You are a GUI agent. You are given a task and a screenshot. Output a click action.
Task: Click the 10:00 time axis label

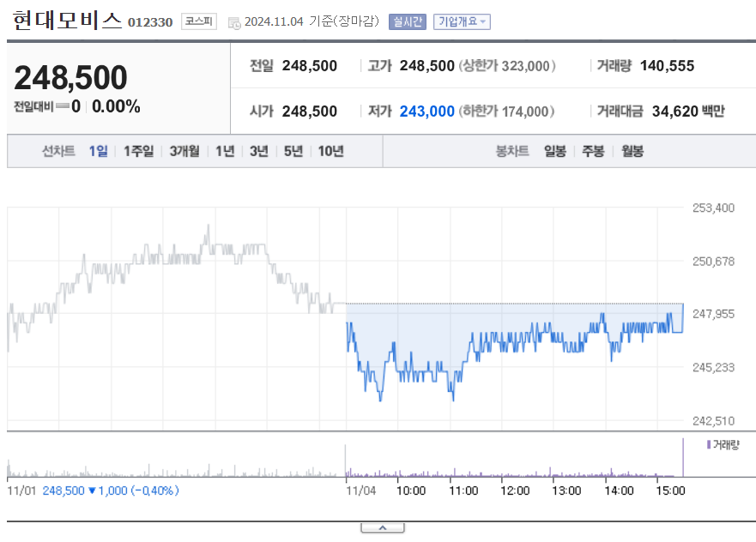[x=411, y=491]
